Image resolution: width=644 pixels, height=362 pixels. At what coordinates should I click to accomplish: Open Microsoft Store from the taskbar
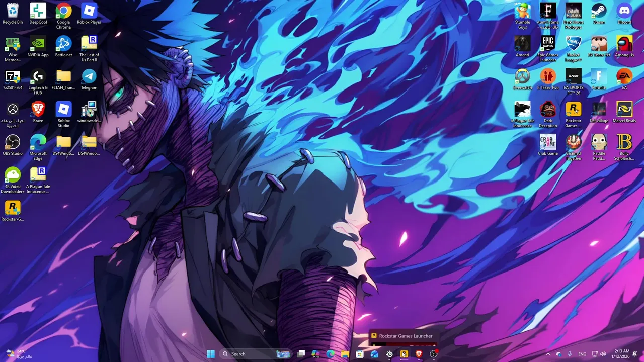[x=359, y=354]
